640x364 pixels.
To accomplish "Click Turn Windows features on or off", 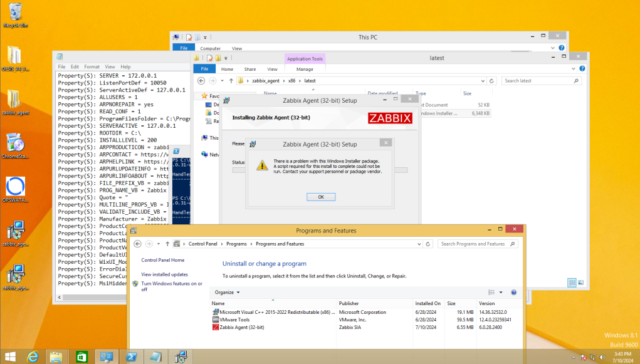I will click(x=171, y=286).
